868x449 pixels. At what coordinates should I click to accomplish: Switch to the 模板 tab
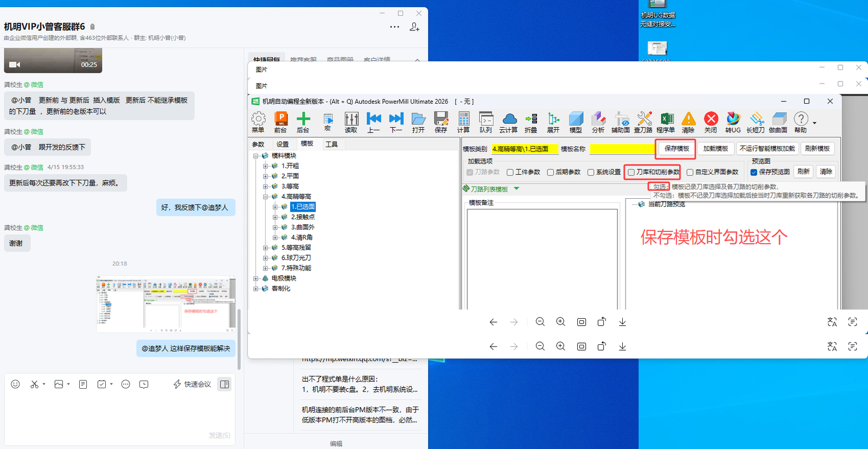click(x=307, y=144)
